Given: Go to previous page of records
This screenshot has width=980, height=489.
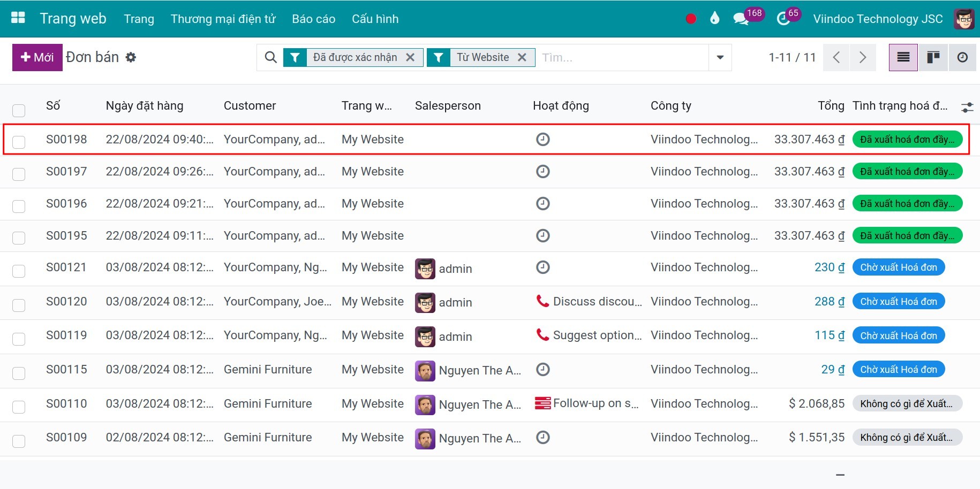Looking at the screenshot, I should pos(836,57).
